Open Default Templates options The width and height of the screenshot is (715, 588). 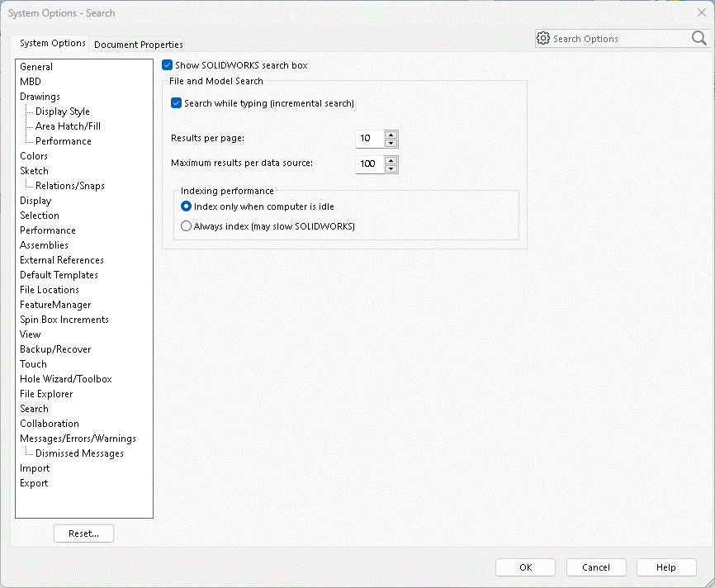(x=59, y=275)
